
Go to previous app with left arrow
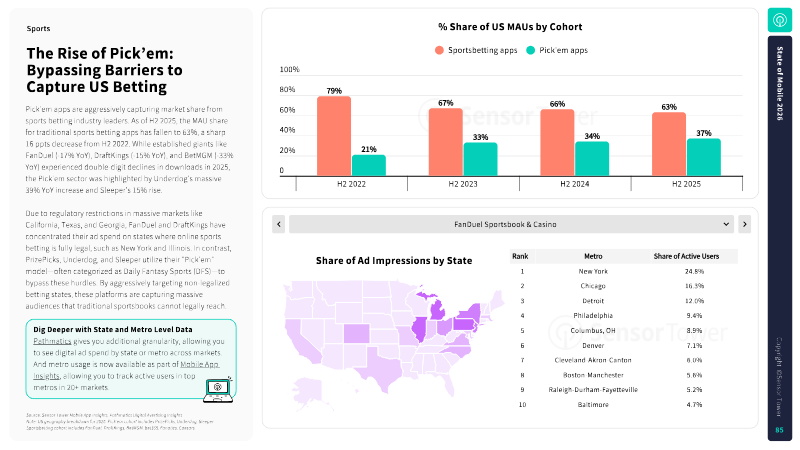[x=279, y=224]
